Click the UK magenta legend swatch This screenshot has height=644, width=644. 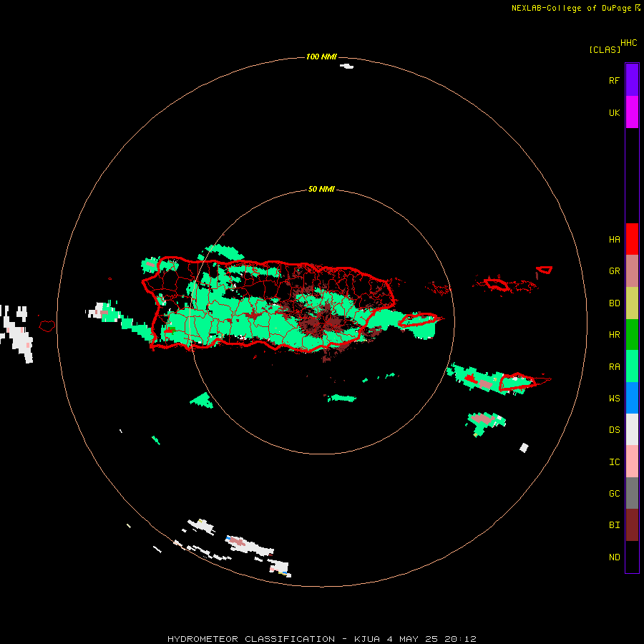632,112
